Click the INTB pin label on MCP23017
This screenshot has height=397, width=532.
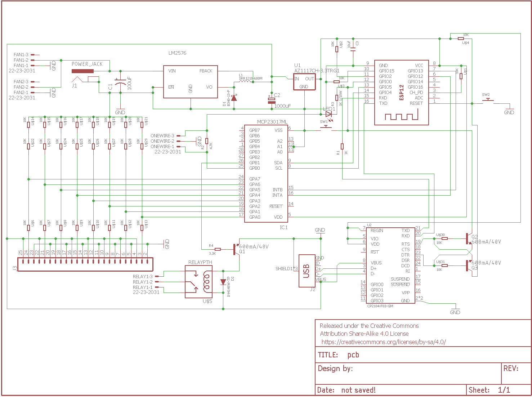click(x=278, y=190)
